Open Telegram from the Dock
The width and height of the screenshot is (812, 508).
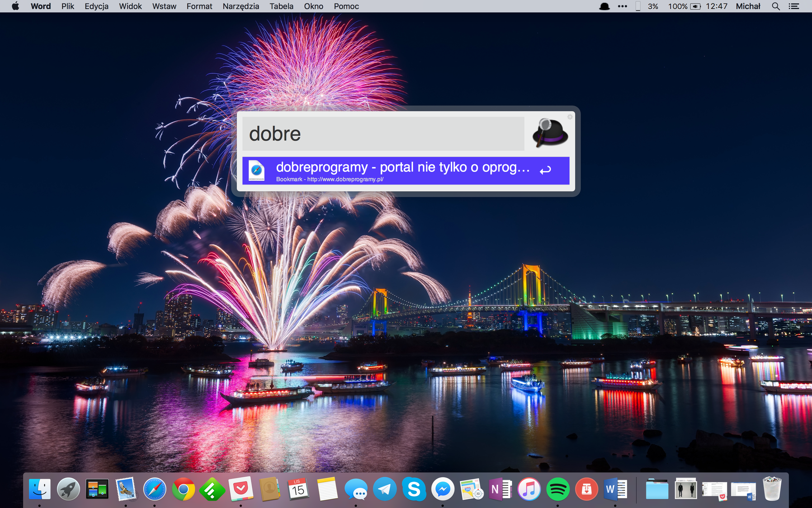[x=385, y=489]
